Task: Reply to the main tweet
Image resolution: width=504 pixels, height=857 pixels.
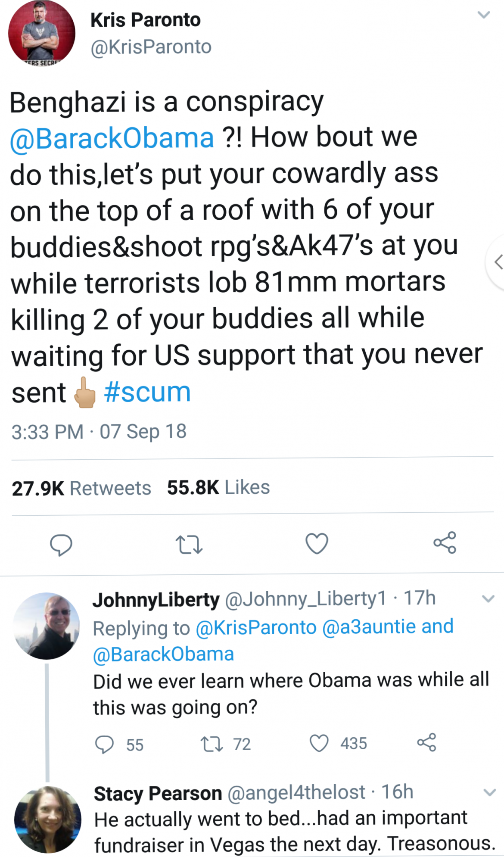Action: point(61,545)
